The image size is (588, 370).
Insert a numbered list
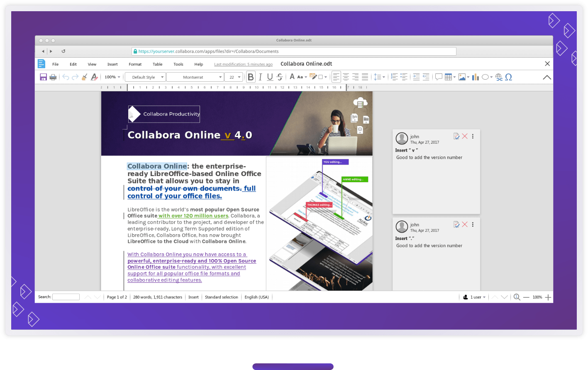394,77
